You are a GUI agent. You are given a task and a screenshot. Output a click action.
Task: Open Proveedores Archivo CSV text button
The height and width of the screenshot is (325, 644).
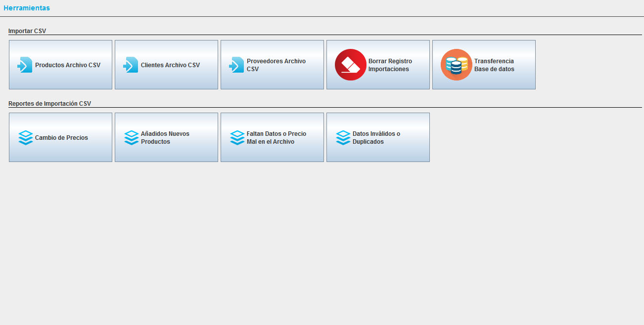(x=276, y=65)
